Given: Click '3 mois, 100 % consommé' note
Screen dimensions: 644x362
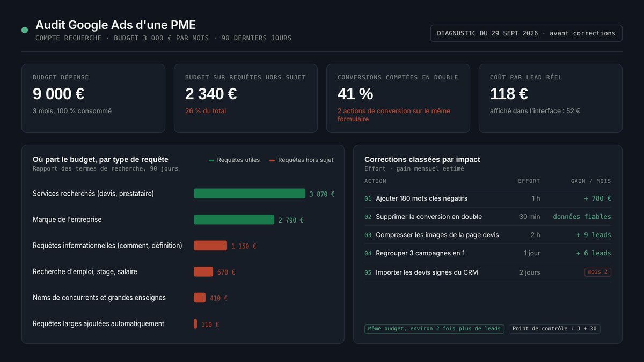Looking at the screenshot, I should (x=72, y=111).
